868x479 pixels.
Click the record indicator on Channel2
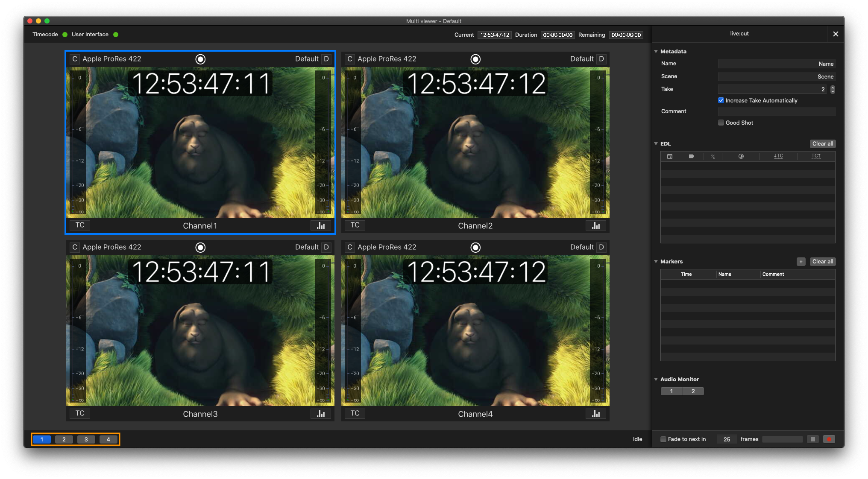click(475, 59)
